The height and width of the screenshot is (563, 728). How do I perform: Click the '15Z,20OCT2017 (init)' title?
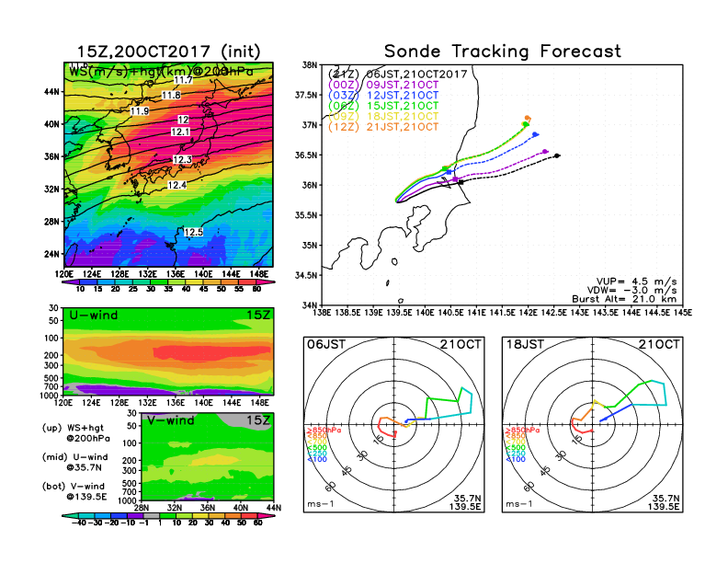coord(168,52)
